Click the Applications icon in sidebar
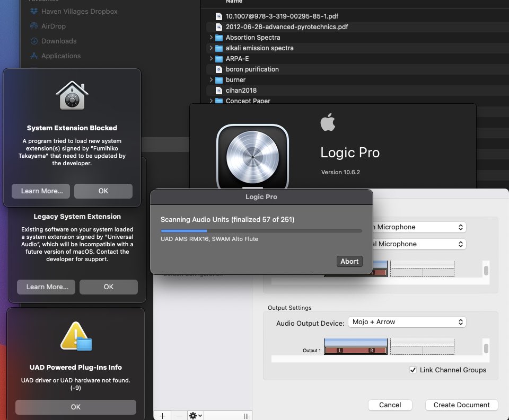This screenshot has height=420, width=509. click(34, 56)
